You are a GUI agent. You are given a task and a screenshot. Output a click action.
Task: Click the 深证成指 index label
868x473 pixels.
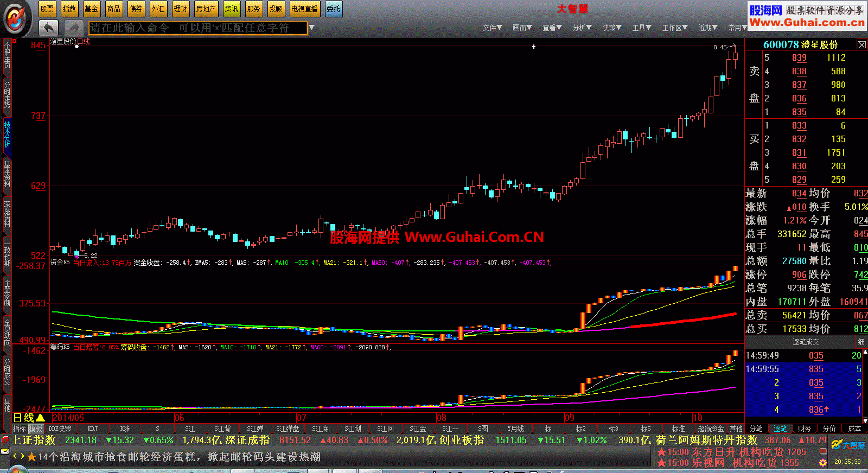247,440
